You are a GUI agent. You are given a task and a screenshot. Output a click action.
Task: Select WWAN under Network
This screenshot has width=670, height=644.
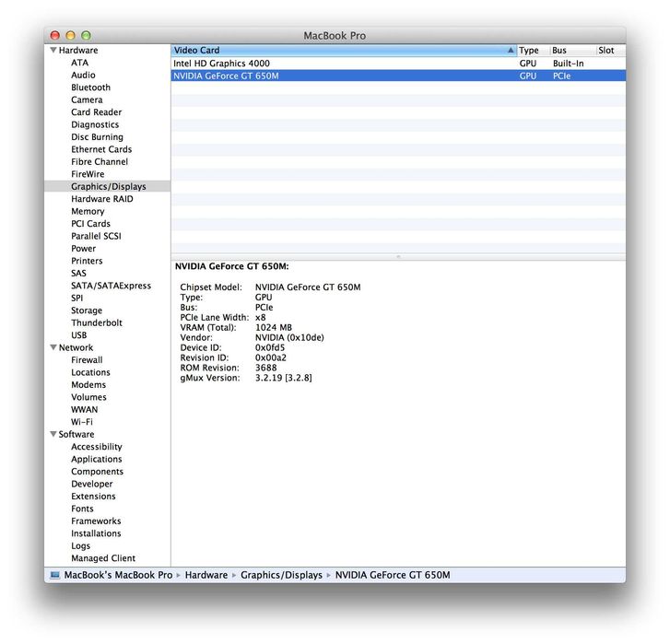coord(84,409)
